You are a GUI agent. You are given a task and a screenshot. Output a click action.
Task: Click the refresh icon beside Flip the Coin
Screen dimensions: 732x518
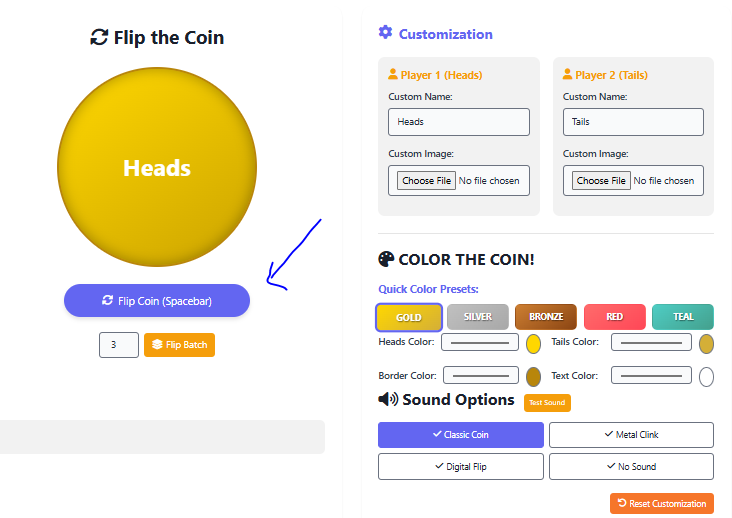tap(99, 38)
